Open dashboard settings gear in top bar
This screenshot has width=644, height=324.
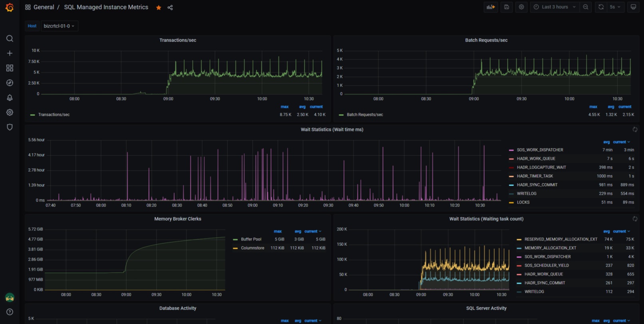[x=521, y=7]
